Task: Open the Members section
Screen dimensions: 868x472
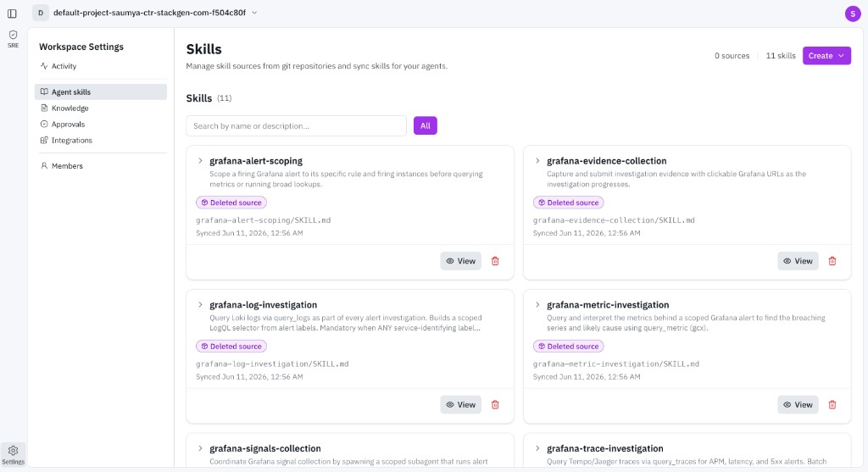Action: [101, 165]
